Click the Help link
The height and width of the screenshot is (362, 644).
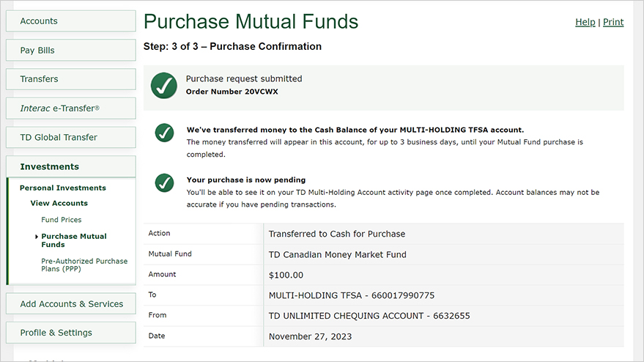(585, 22)
